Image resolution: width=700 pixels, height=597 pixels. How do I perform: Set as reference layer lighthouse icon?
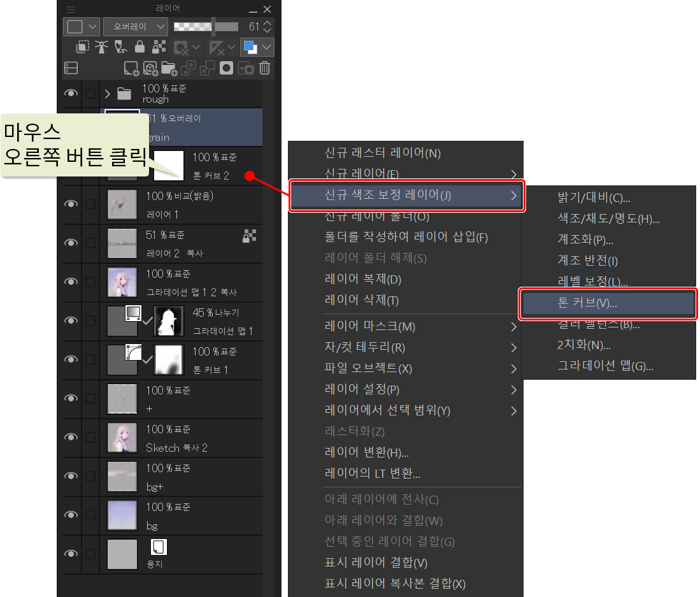click(101, 47)
